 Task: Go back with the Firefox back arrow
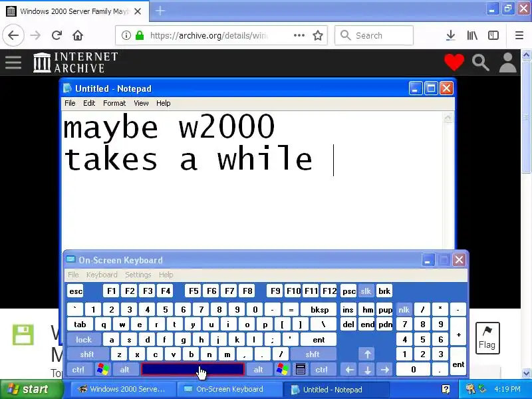[x=13, y=35]
